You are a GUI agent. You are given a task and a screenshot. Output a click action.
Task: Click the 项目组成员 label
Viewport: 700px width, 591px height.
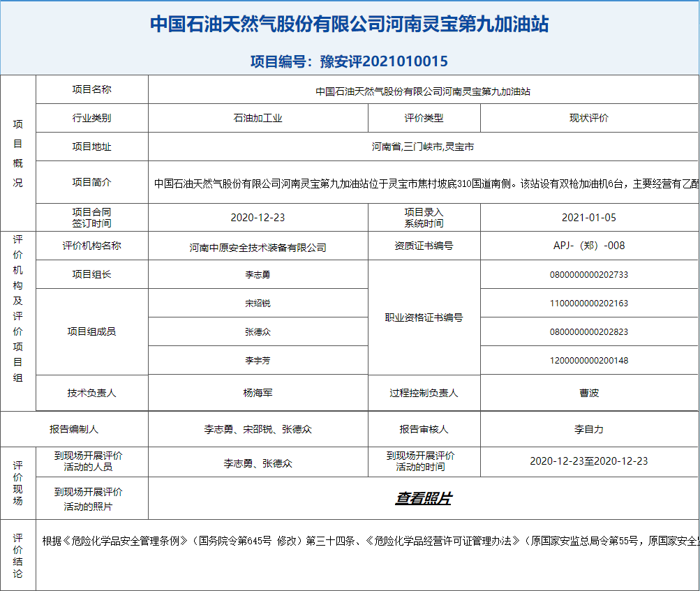[92, 331]
